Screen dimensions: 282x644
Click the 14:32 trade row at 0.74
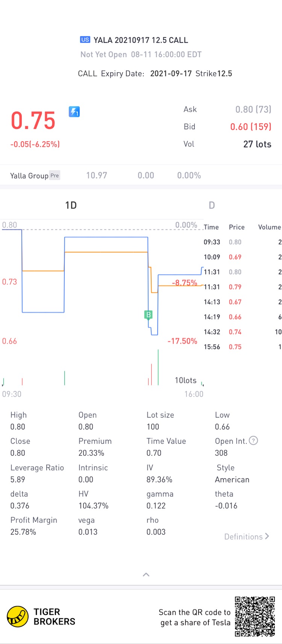pyautogui.click(x=243, y=332)
